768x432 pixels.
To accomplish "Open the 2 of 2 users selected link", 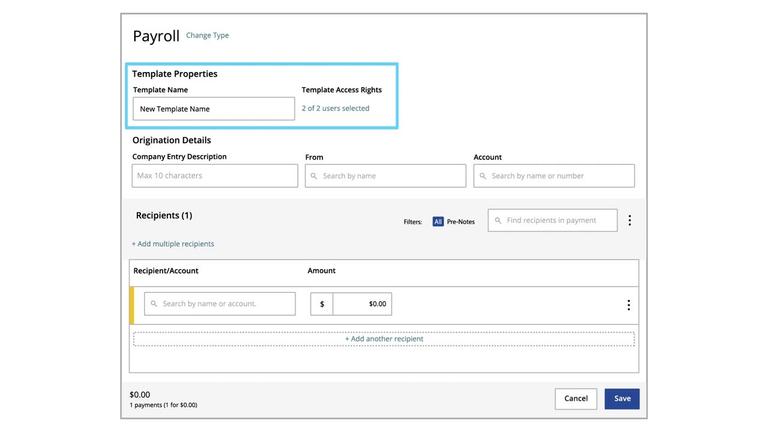I will point(336,108).
